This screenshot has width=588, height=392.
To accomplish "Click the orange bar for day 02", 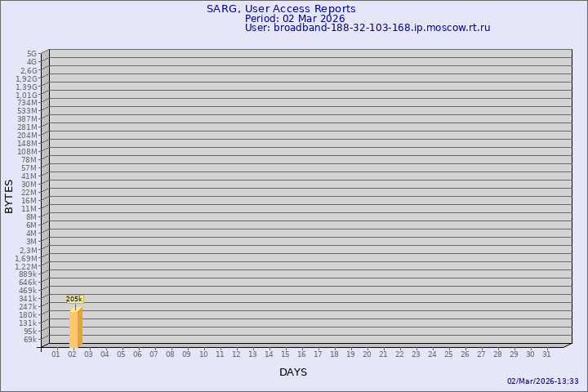I will point(75,327).
